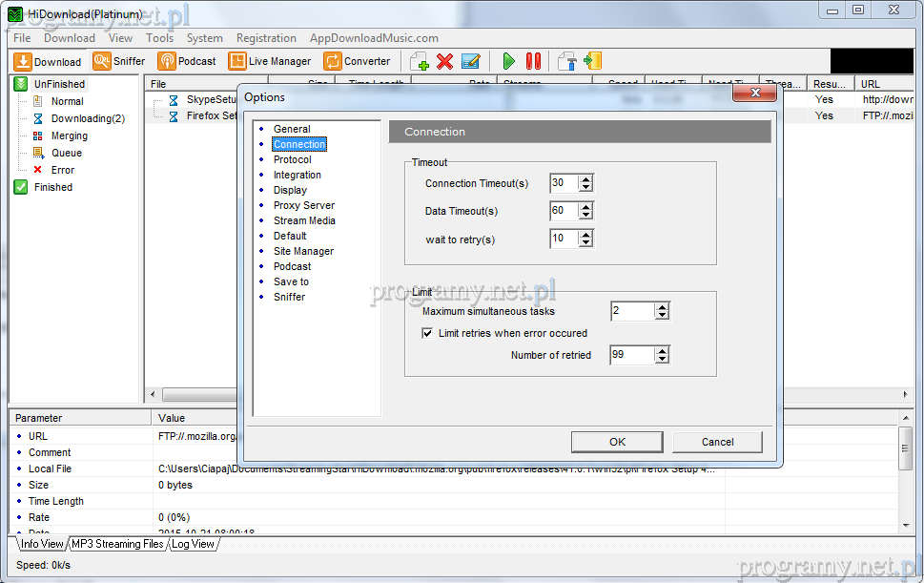This screenshot has height=583, width=924.
Task: Click the Data Timeout input field
Action: (x=564, y=211)
